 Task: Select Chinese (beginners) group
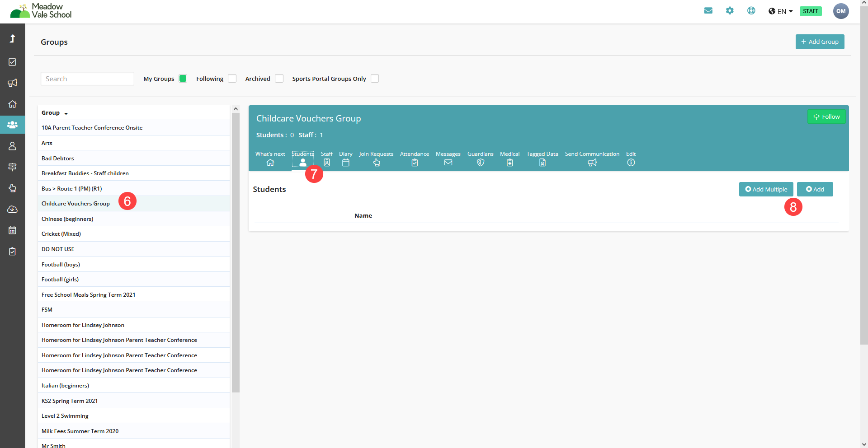tap(134, 219)
